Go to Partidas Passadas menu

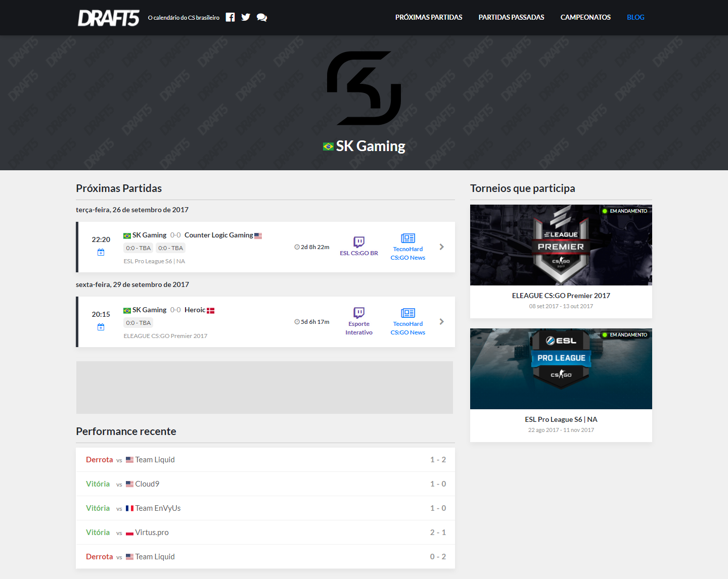[512, 17]
